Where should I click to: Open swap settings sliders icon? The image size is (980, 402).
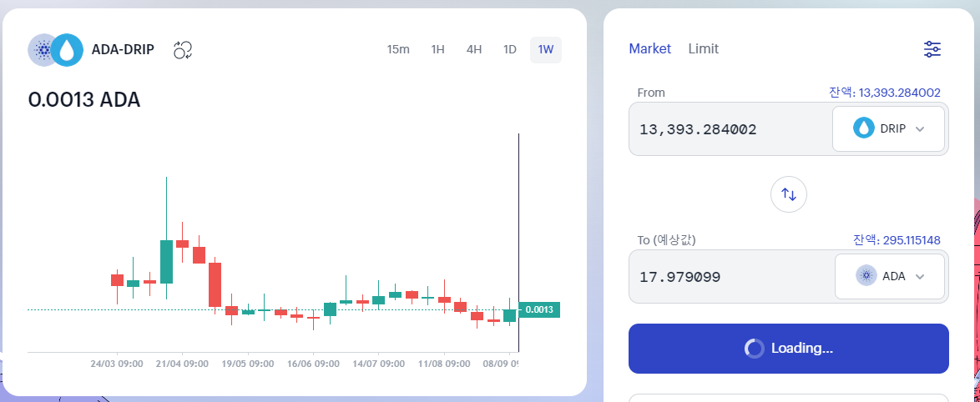coord(932,49)
